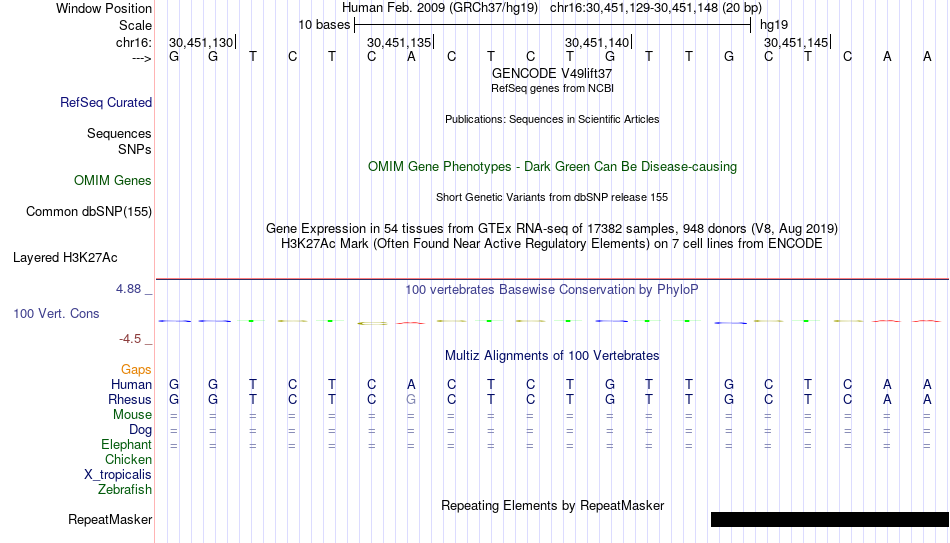Click the 4.88 PhyloP upper value
Image resolution: width=950 pixels, height=543 pixels.
click(x=128, y=289)
